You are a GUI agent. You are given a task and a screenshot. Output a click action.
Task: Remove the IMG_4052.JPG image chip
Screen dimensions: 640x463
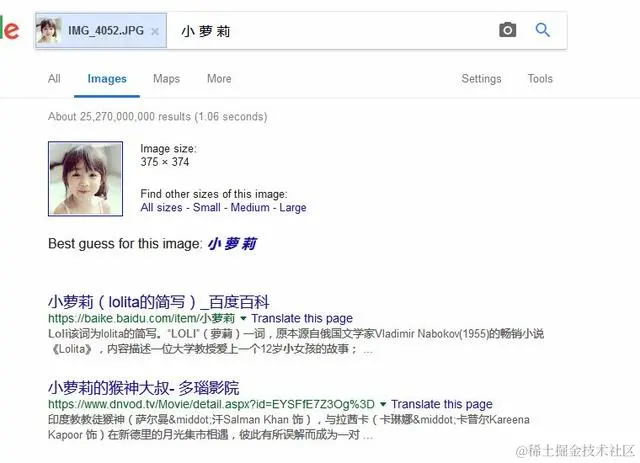click(x=155, y=31)
